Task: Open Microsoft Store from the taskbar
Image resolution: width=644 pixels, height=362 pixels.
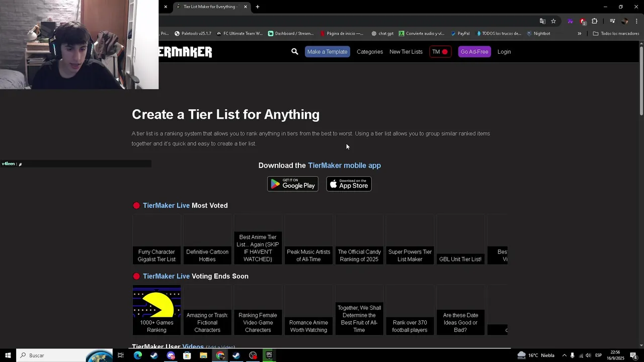Action: click(x=187, y=355)
